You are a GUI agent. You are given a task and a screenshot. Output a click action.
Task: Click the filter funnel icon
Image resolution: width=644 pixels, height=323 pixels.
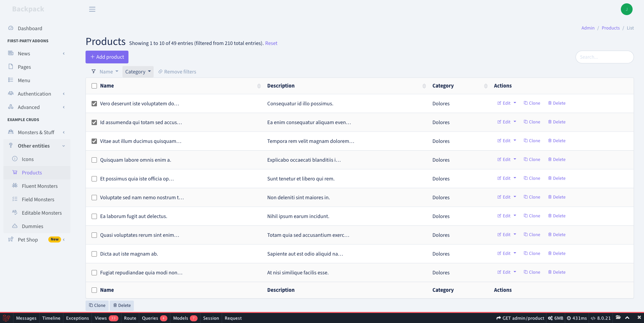click(x=94, y=71)
